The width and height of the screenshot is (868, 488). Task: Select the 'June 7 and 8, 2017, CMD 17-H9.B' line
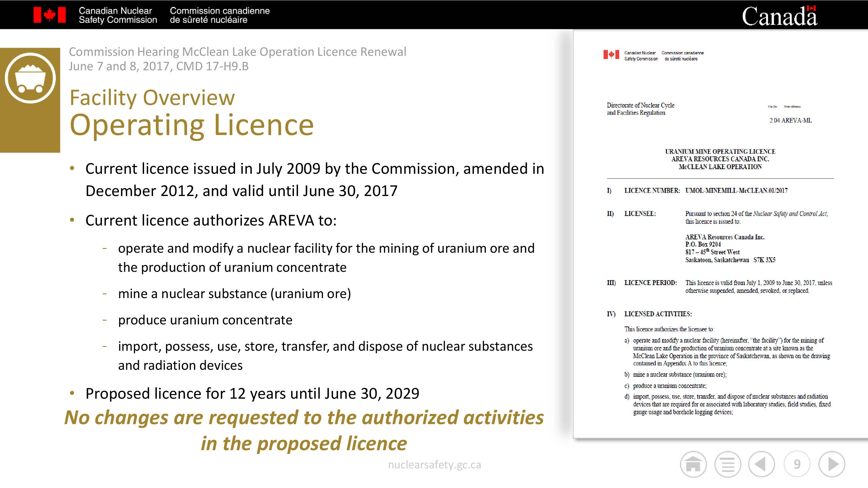[159, 66]
